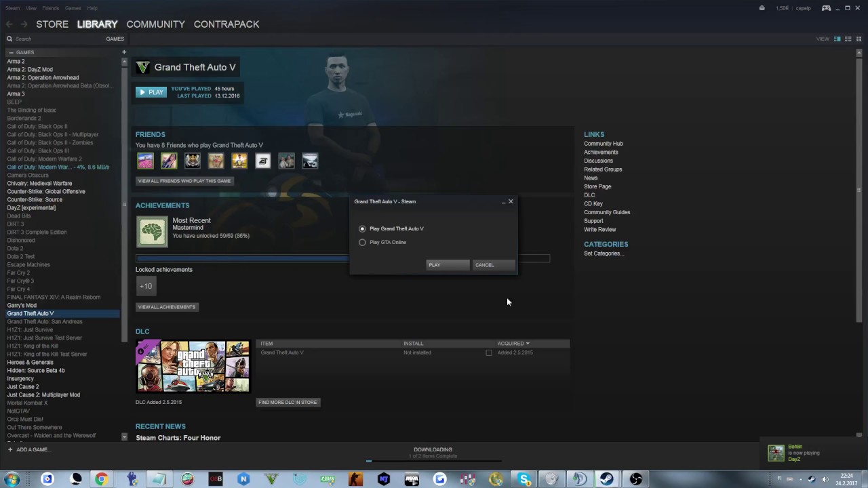Click the plus icon beside ADD A GAME
The height and width of the screenshot is (488, 868).
[9, 449]
